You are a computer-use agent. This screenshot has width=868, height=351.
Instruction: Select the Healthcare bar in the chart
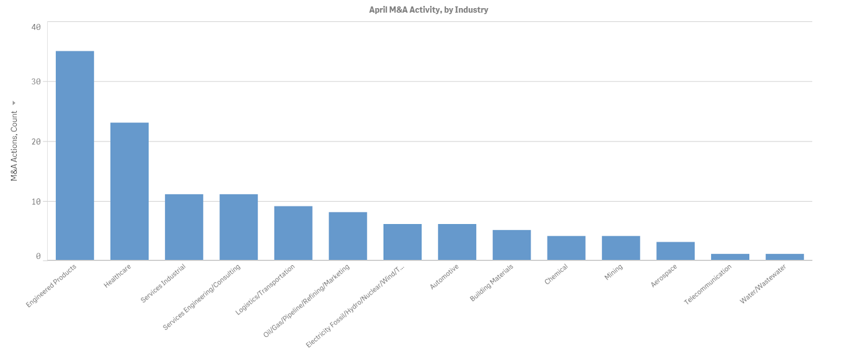click(x=130, y=192)
